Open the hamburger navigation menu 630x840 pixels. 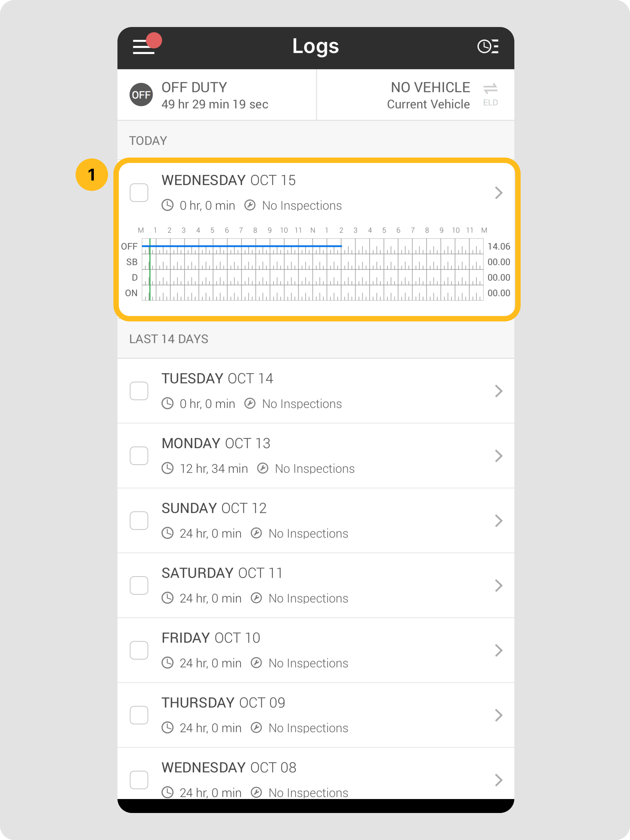point(144,47)
